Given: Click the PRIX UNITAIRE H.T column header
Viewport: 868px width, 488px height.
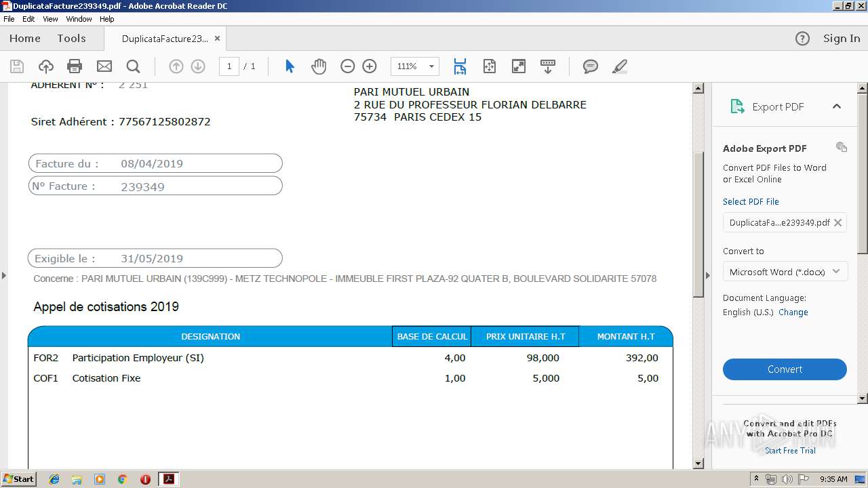Looking at the screenshot, I should pyautogui.click(x=526, y=336).
